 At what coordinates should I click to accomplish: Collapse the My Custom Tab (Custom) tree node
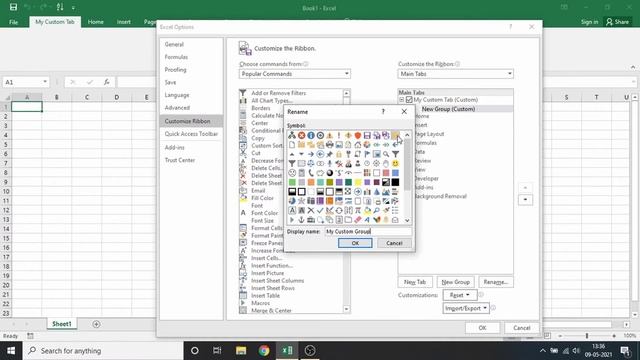point(401,100)
